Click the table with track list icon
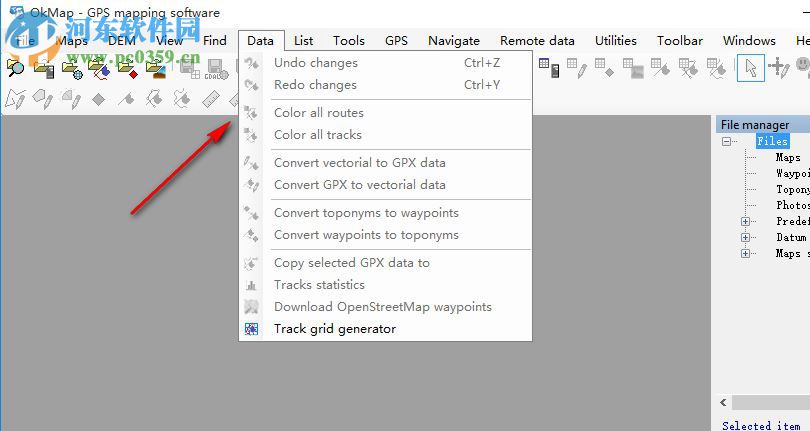The height and width of the screenshot is (431, 810). click(x=716, y=68)
